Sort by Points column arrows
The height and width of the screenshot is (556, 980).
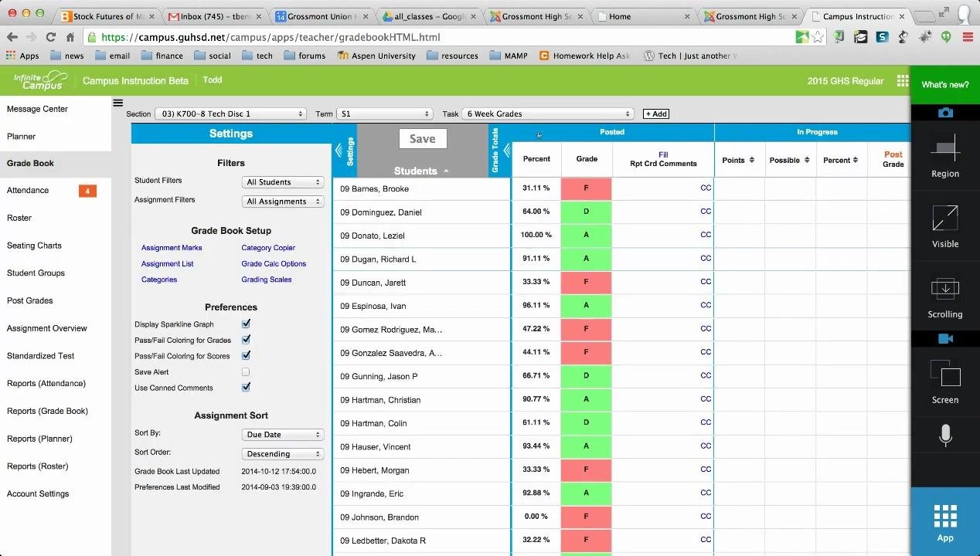tap(752, 160)
